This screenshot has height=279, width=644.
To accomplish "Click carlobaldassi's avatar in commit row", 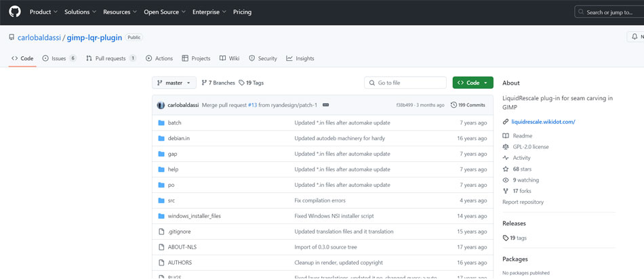I will [x=161, y=105].
